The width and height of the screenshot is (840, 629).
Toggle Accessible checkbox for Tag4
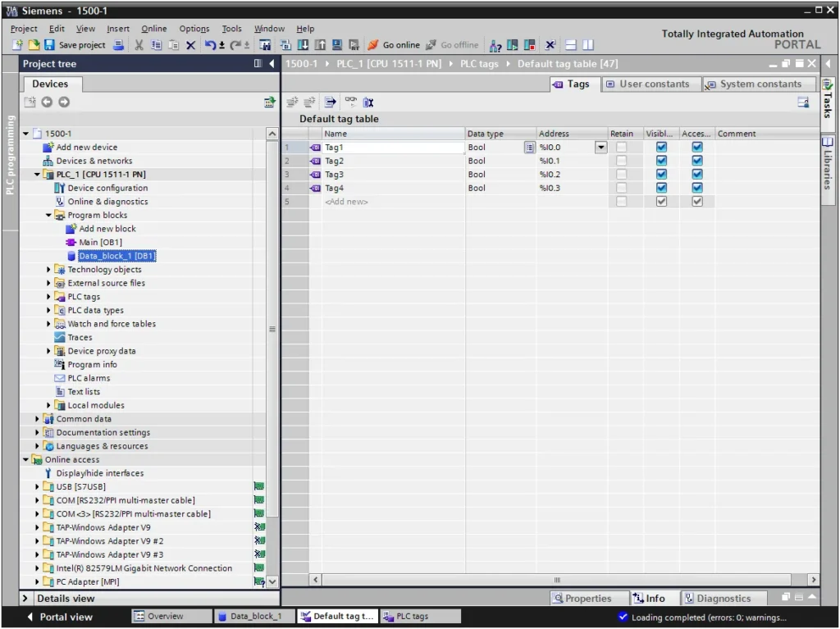[697, 188]
